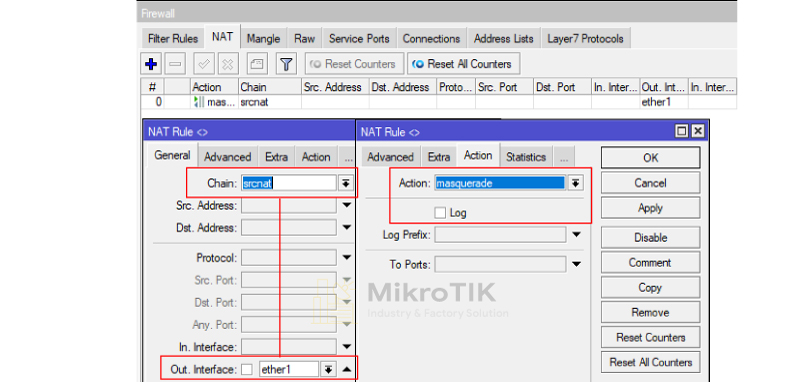This screenshot has height=382, width=800.
Task: Open the filter funnel icon
Action: (286, 64)
